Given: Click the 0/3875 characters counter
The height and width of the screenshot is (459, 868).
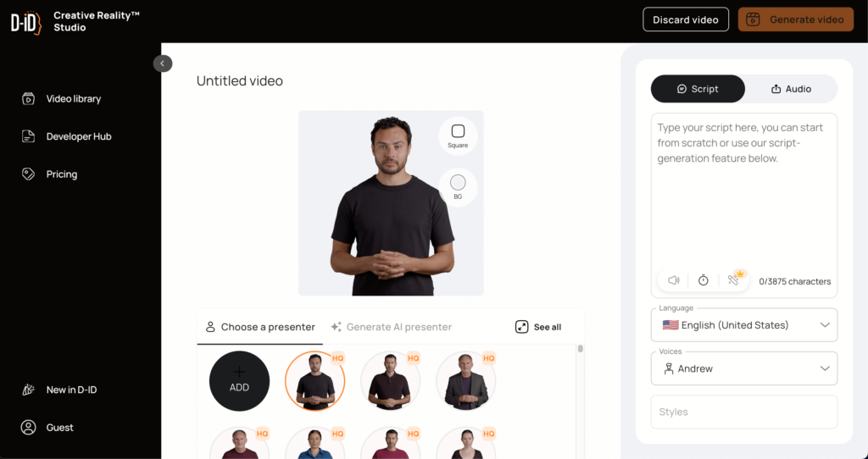Looking at the screenshot, I should (794, 281).
